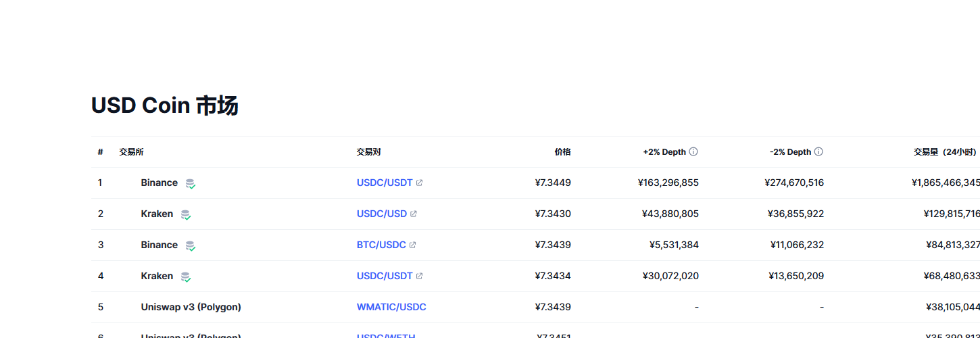
Task: Open the USDC/USDT pair link in row 1
Action: click(x=384, y=183)
